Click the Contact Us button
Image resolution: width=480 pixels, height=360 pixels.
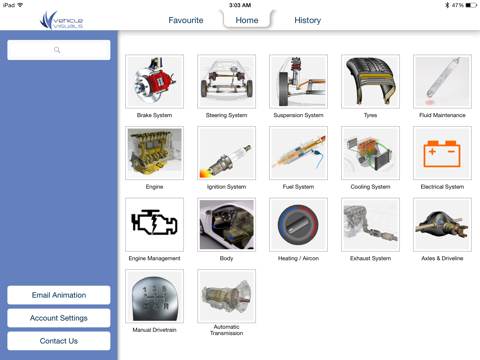(x=59, y=341)
